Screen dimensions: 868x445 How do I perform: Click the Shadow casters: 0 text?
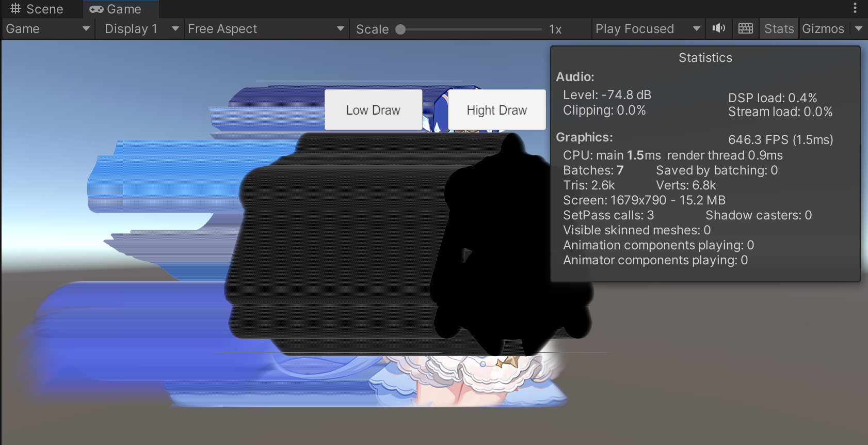point(759,215)
